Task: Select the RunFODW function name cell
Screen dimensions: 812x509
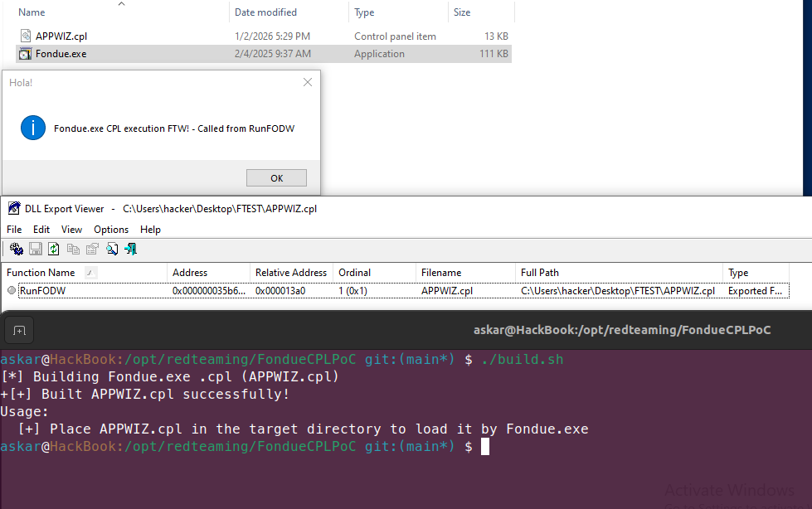Action: coord(43,290)
